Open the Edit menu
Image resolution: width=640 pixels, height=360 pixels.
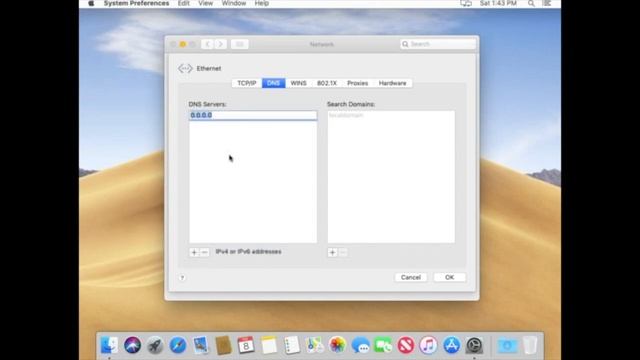184,3
